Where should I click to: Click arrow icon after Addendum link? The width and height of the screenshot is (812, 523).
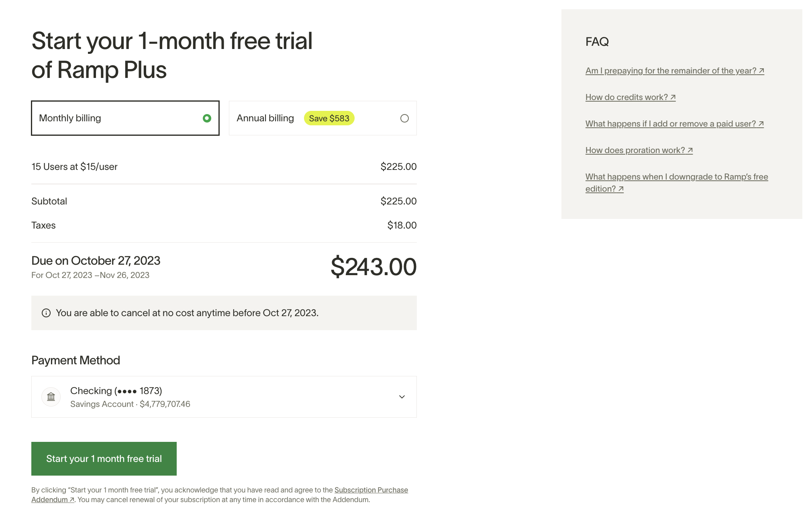[72, 500]
